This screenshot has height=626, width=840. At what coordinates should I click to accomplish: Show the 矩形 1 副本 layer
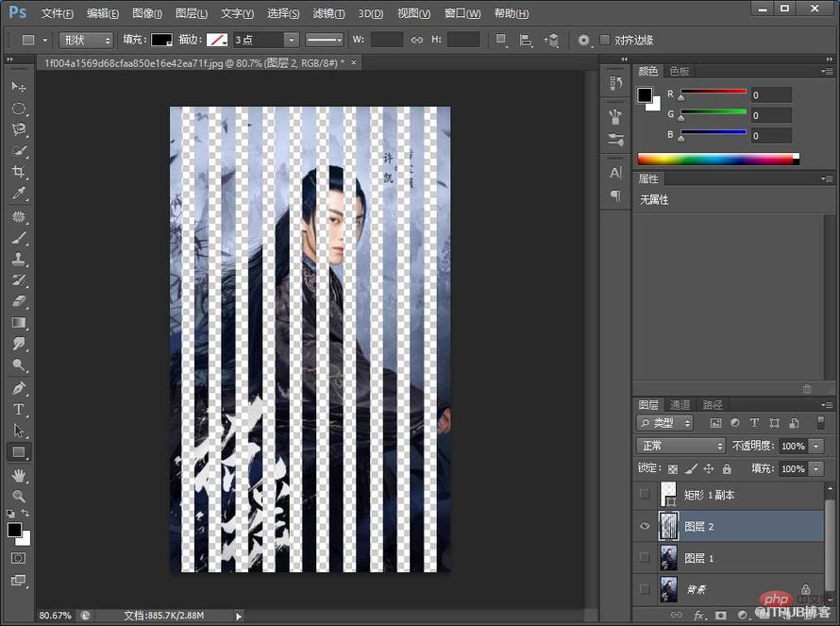pyautogui.click(x=645, y=494)
